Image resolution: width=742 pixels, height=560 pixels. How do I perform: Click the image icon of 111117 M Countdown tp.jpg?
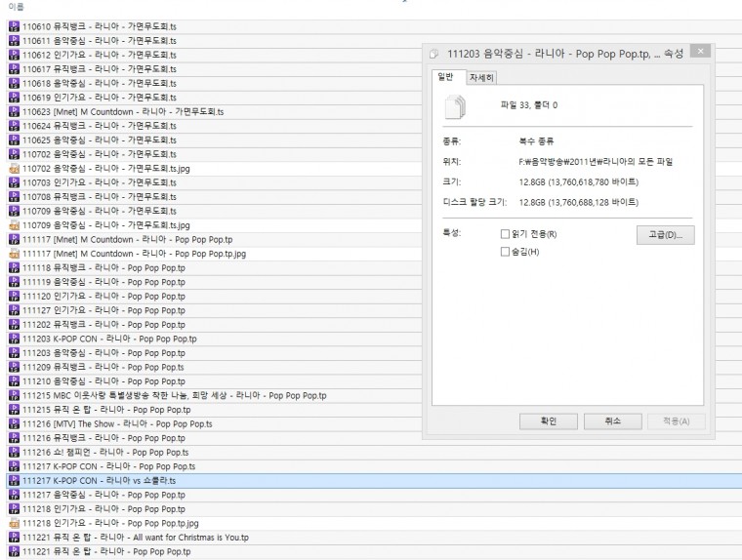point(15,254)
